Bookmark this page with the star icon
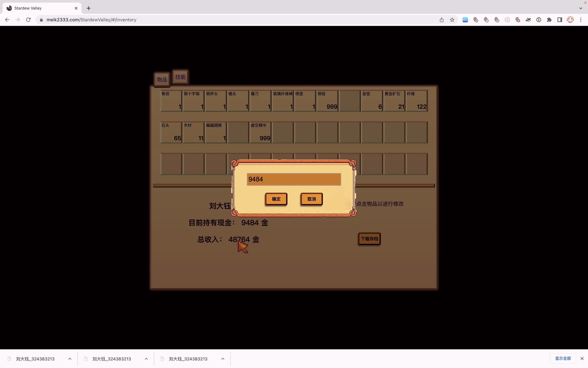The width and height of the screenshot is (588, 368). pyautogui.click(x=452, y=20)
